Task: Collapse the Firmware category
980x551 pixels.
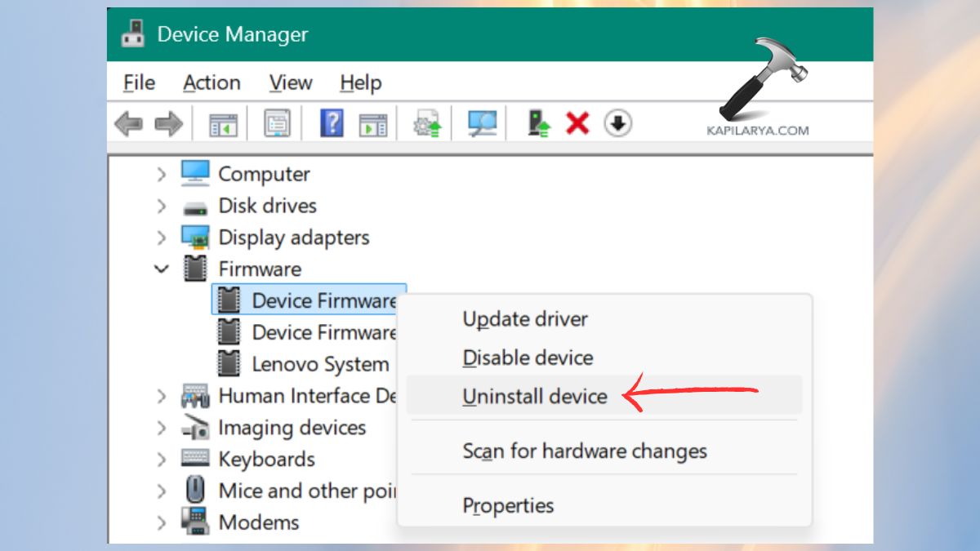Action: 161,269
